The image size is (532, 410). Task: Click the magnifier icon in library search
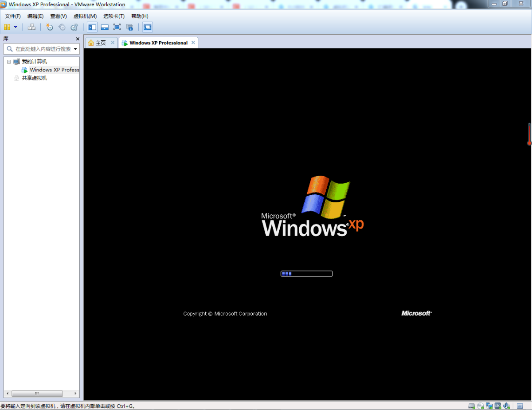click(9, 49)
